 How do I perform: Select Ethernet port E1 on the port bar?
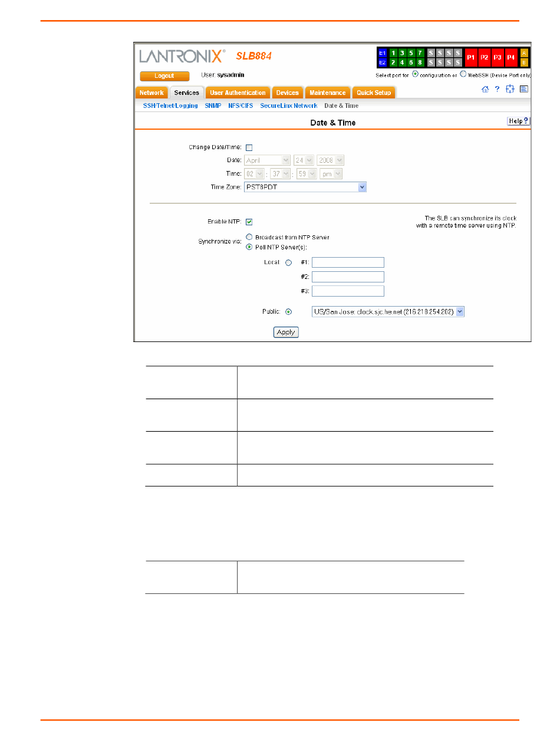[383, 53]
